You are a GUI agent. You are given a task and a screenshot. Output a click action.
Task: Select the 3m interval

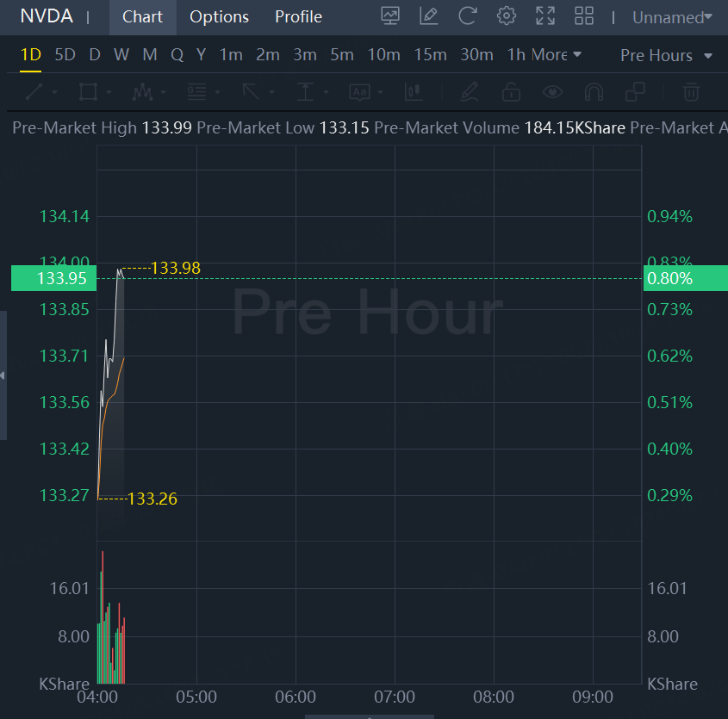(x=305, y=55)
